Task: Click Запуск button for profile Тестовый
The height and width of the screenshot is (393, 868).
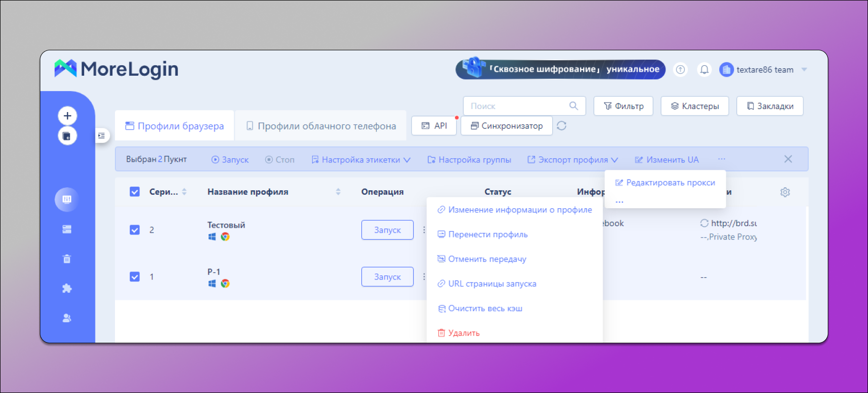Action: tap(387, 230)
